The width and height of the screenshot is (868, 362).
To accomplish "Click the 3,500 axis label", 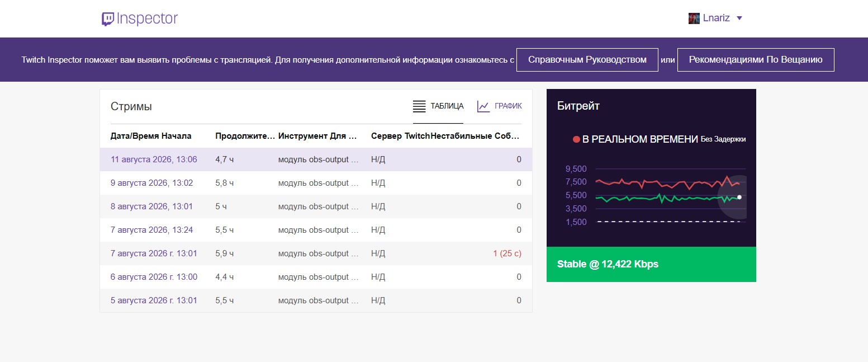I will (576, 209).
